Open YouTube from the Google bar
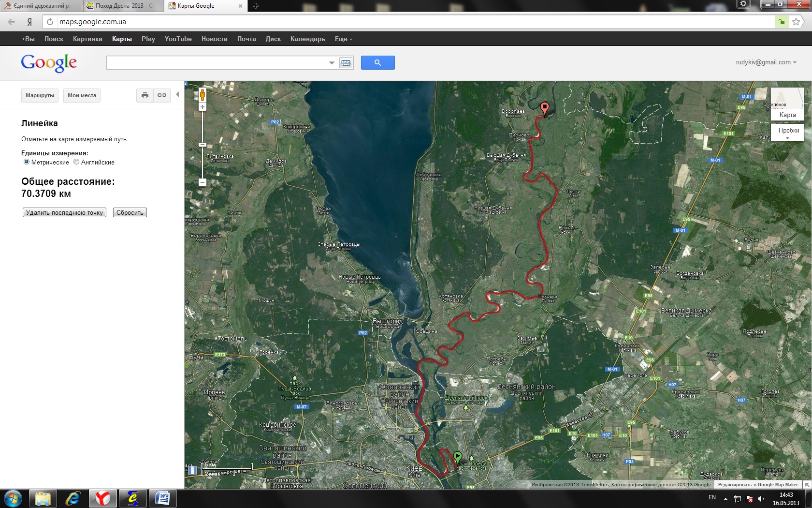 178,39
